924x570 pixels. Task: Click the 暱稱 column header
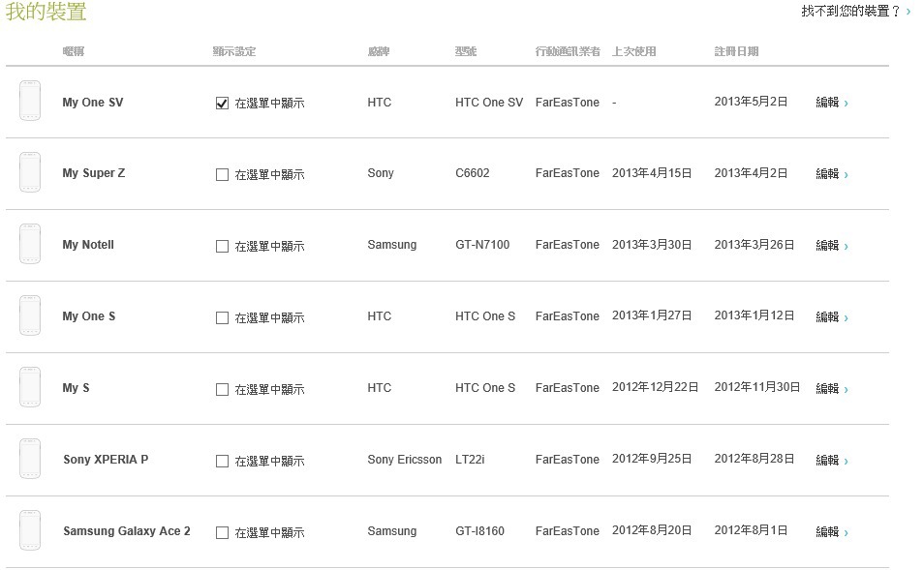pyautogui.click(x=74, y=51)
